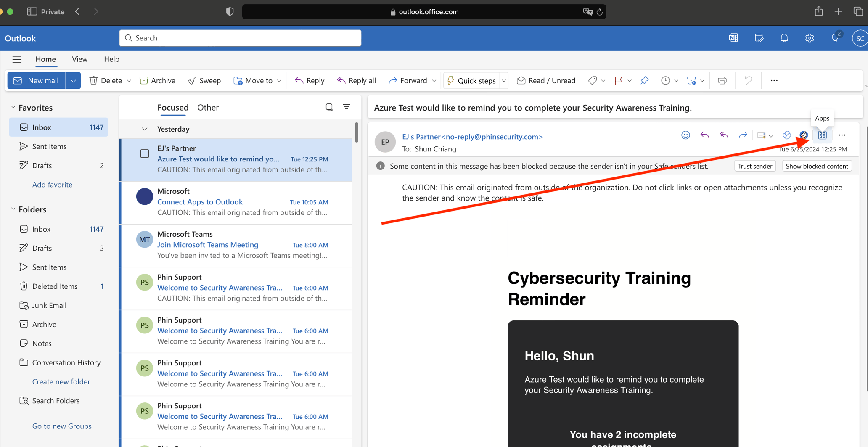The image size is (868, 447).
Task: Open filter options in the message list
Action: [x=347, y=107]
